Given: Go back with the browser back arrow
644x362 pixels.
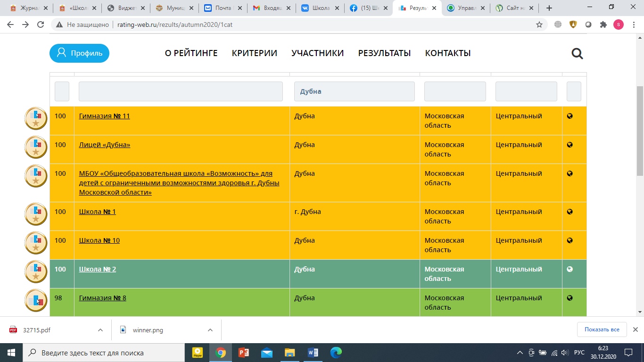Looking at the screenshot, I should [11, 25].
